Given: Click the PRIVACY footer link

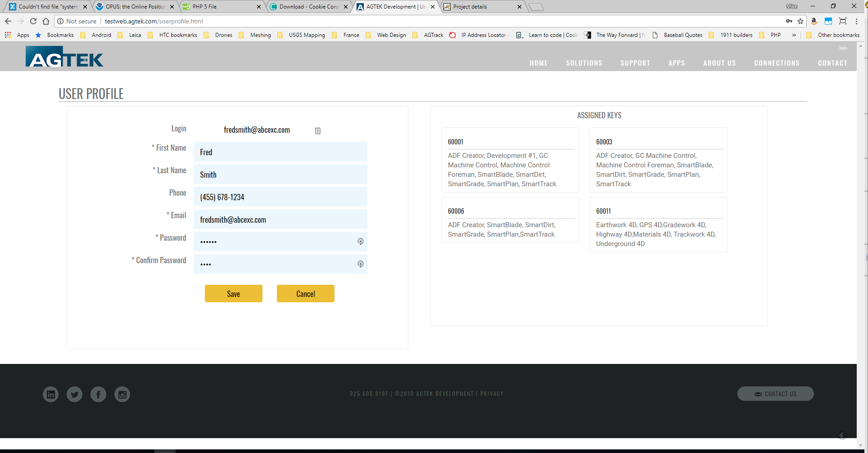Looking at the screenshot, I should 492,394.
